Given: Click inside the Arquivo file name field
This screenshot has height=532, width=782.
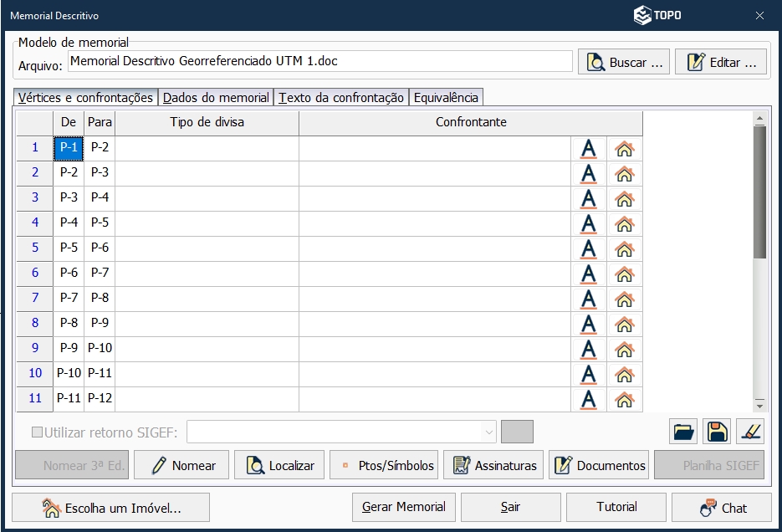Looking at the screenshot, I should [318, 61].
